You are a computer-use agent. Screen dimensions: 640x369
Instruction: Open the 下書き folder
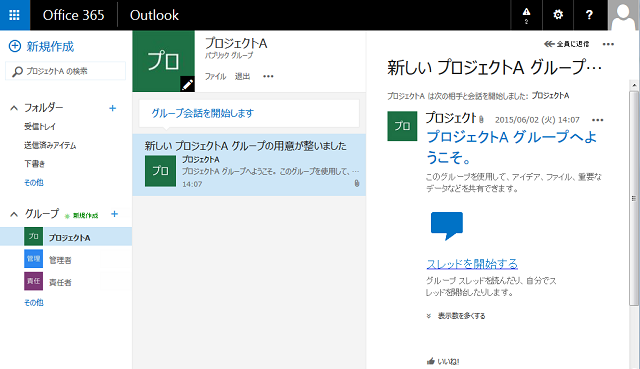(35, 164)
